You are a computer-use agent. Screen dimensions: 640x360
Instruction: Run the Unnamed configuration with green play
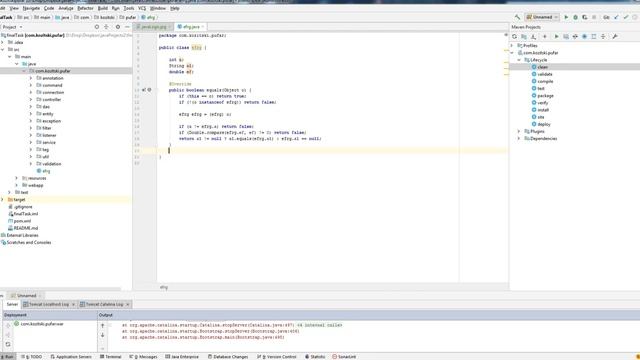[566, 17]
